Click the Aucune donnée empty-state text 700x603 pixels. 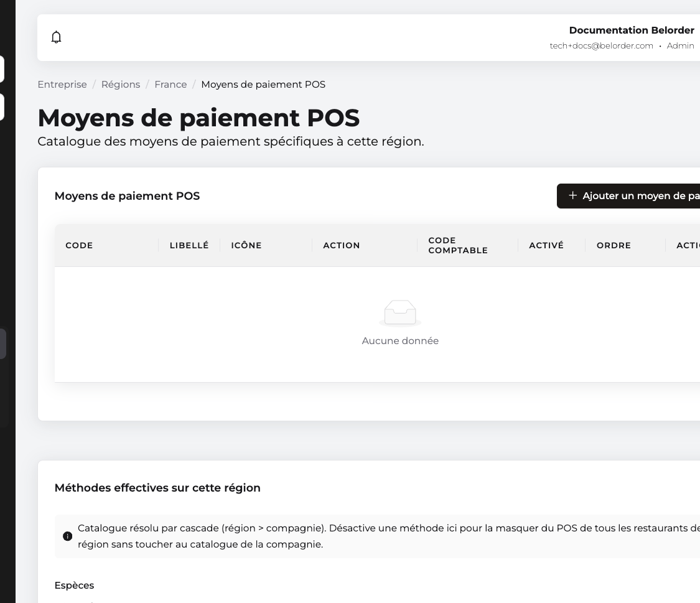pos(400,341)
